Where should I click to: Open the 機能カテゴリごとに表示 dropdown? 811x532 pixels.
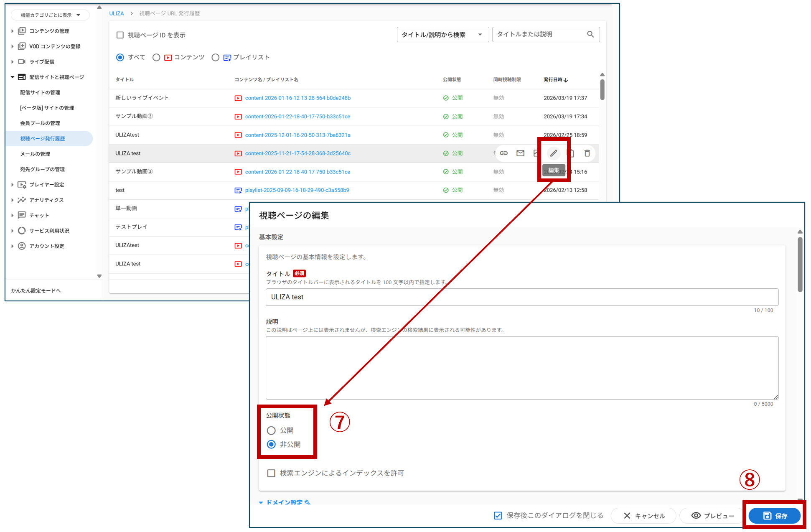50,15
